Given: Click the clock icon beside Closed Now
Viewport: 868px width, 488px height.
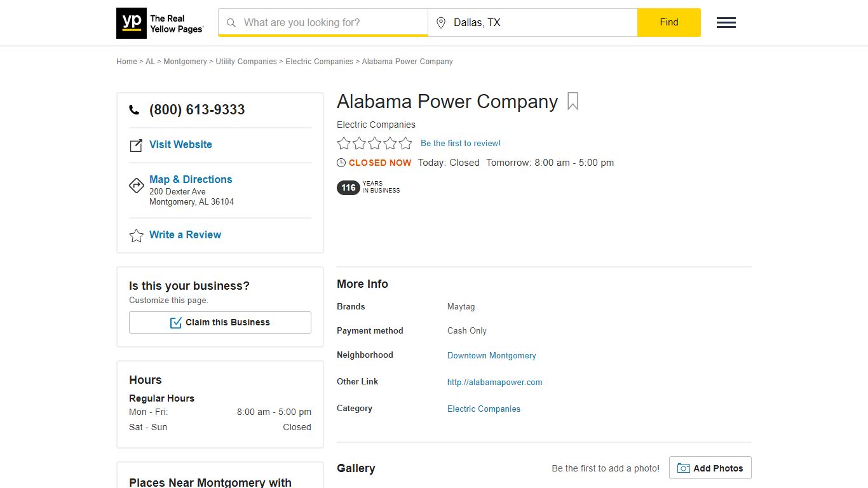Looking at the screenshot, I should pos(341,163).
